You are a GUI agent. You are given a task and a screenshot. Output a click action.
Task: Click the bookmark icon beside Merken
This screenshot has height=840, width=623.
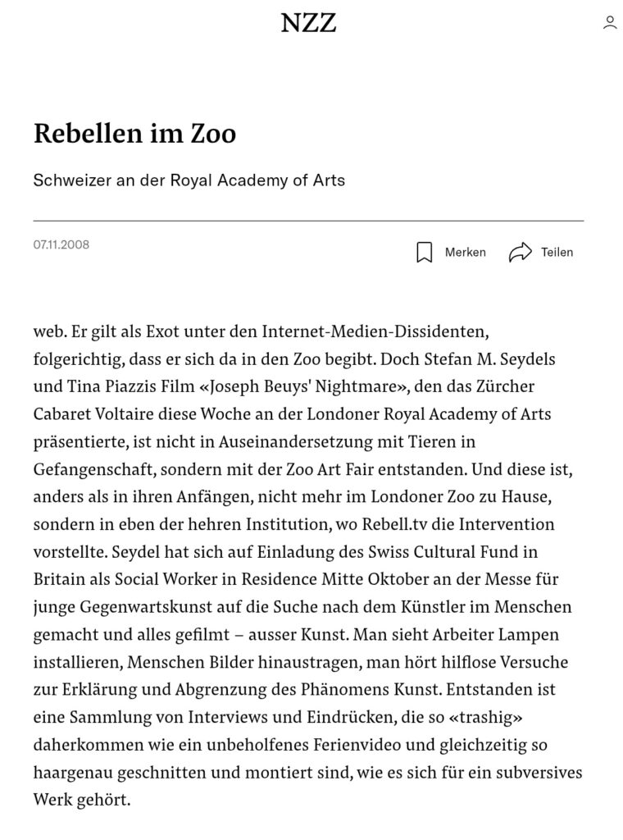click(x=424, y=253)
